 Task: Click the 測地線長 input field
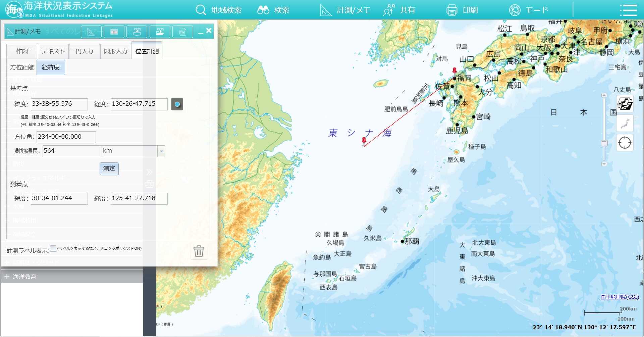click(72, 151)
